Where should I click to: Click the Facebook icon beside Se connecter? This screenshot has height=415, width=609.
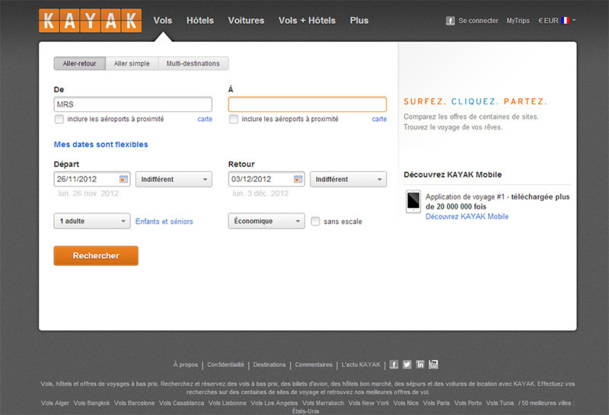pyautogui.click(x=450, y=20)
